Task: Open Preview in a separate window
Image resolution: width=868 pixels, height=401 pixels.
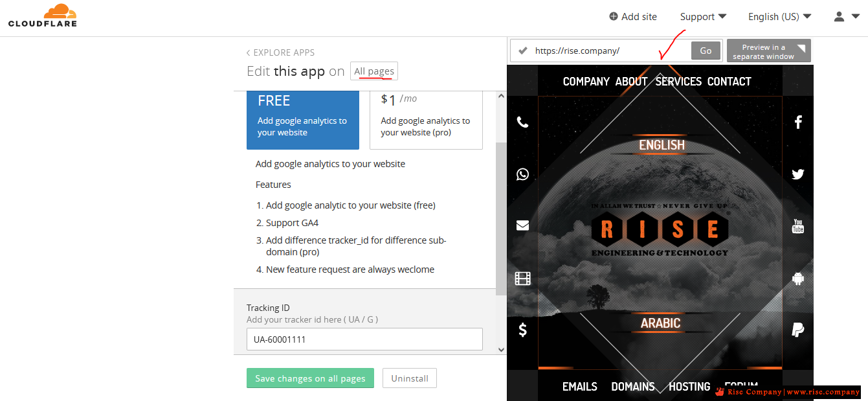Action: pyautogui.click(x=768, y=51)
